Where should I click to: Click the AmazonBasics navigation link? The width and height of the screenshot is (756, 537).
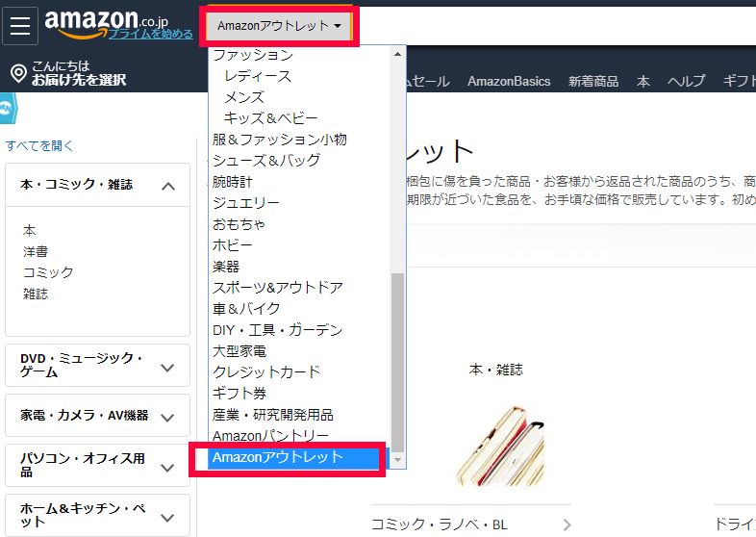tap(509, 81)
